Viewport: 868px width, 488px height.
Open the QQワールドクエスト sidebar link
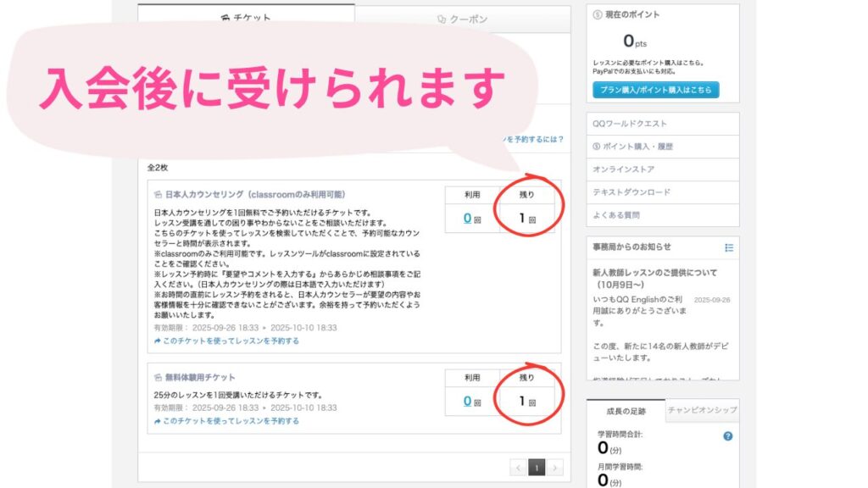pos(630,124)
